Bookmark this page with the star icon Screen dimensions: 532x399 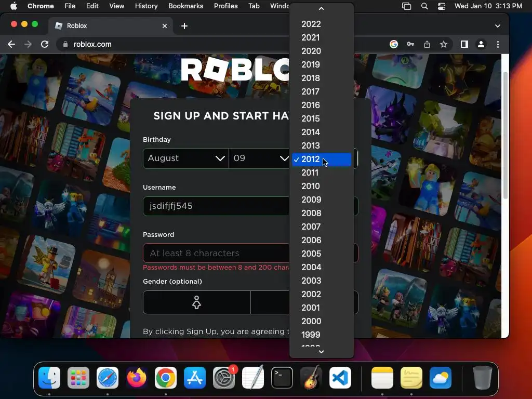(x=444, y=45)
